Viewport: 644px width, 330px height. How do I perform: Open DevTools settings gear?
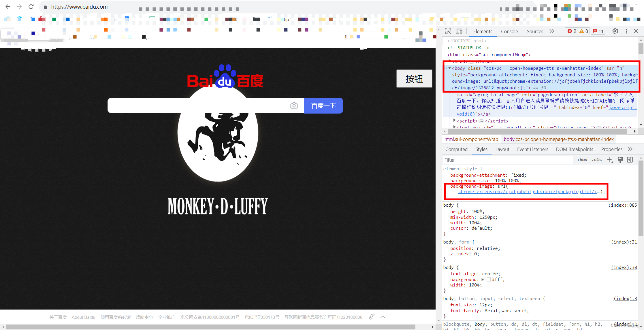click(615, 31)
